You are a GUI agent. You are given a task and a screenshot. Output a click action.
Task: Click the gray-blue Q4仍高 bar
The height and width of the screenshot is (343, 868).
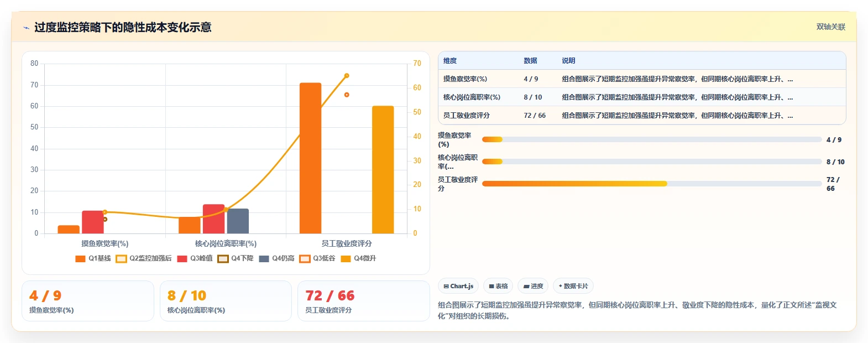(x=238, y=221)
